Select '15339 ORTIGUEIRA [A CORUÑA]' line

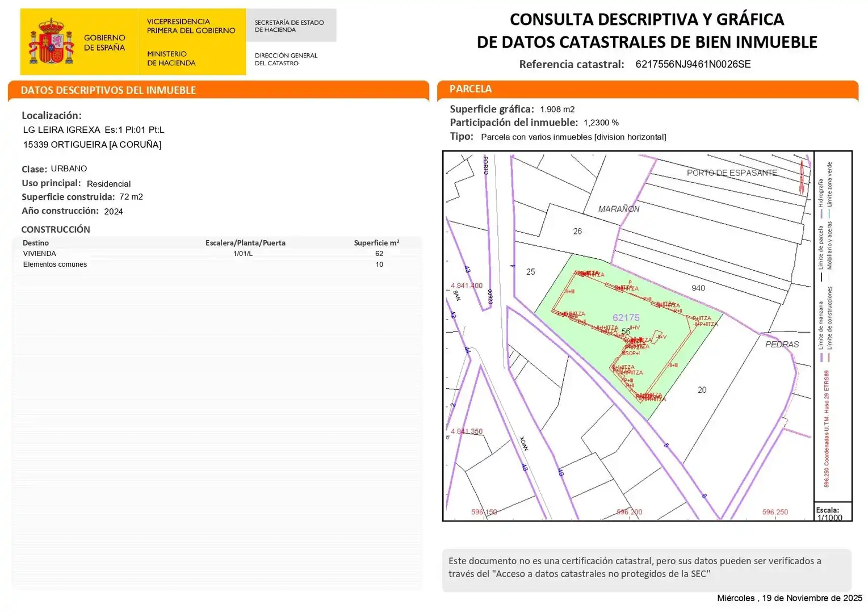pyautogui.click(x=92, y=145)
